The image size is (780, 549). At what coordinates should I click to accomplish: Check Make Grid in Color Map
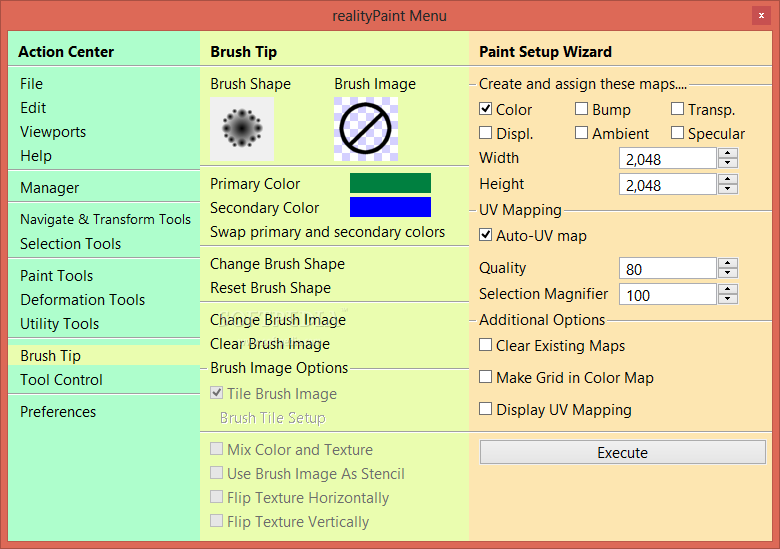click(486, 377)
